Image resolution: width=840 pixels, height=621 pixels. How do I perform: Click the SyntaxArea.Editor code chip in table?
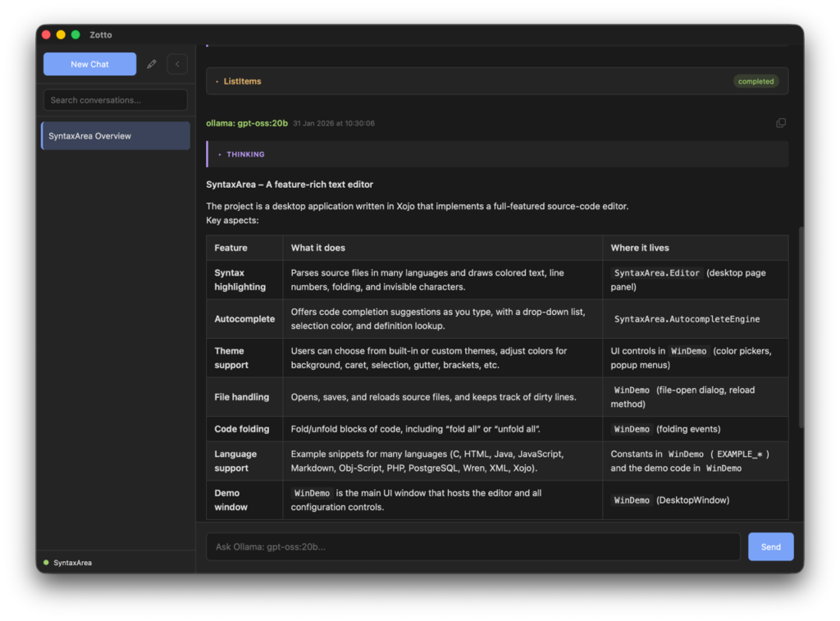point(657,272)
